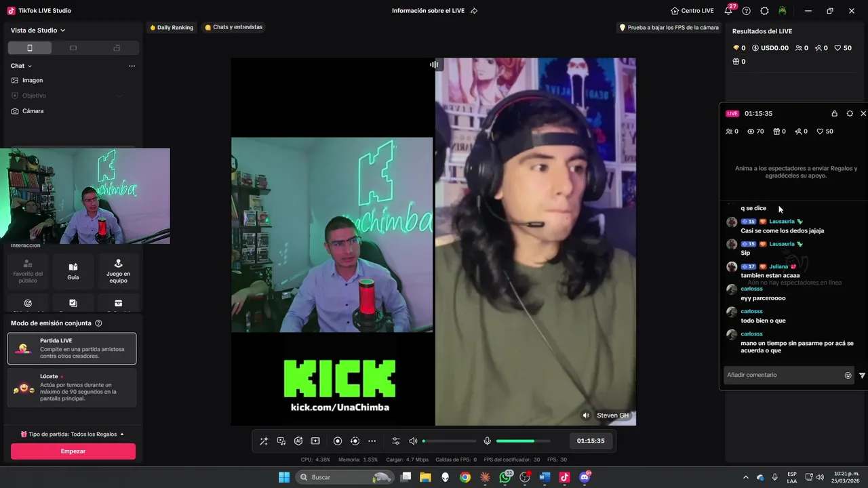Click user Juliana in chat

[x=778, y=266]
